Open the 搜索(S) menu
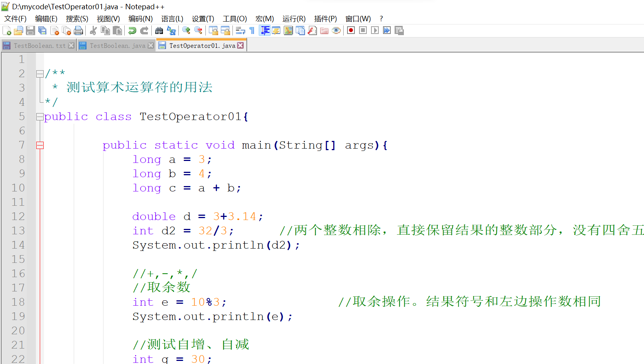The width and height of the screenshot is (644, 364). 77,19
